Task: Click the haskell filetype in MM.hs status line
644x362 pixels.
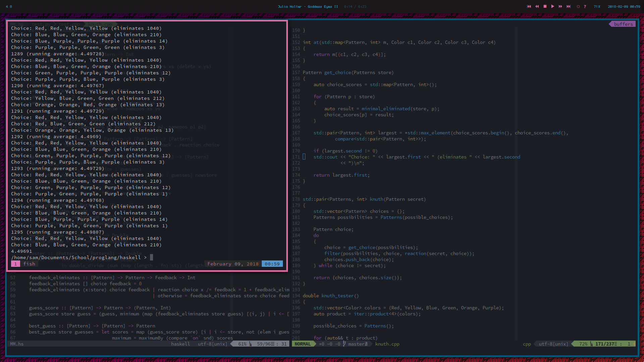Action: point(180,344)
